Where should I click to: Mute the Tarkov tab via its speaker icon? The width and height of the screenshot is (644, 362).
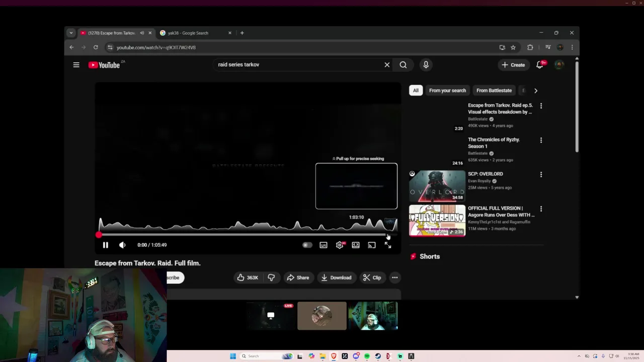coord(142,33)
